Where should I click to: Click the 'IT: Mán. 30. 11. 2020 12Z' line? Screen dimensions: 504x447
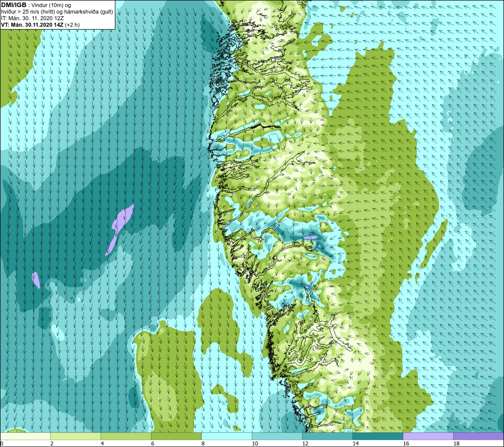click(31, 18)
